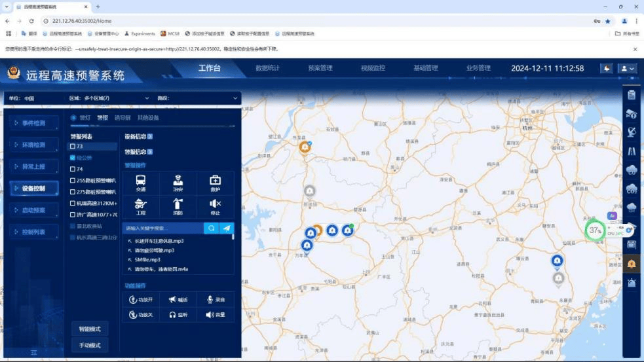Switch to the 诱导屏 tab
The image size is (644, 362).
pos(122,118)
